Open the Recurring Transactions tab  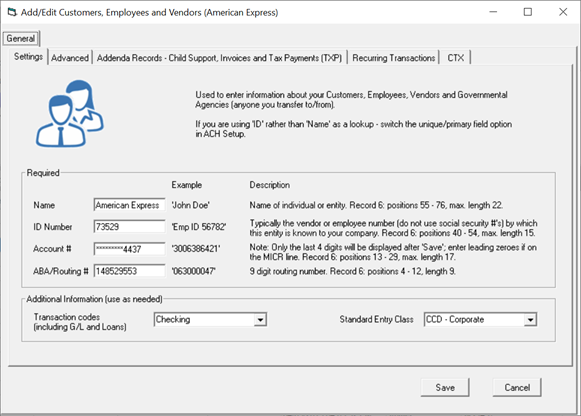394,58
